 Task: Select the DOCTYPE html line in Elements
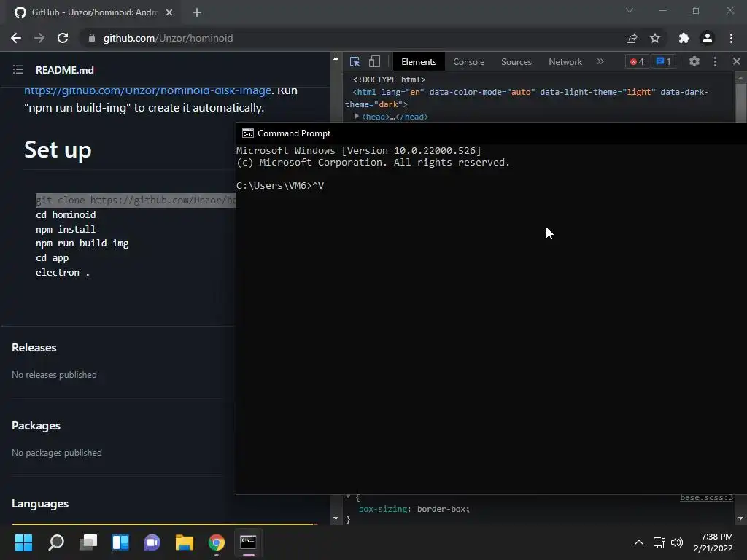tap(390, 79)
